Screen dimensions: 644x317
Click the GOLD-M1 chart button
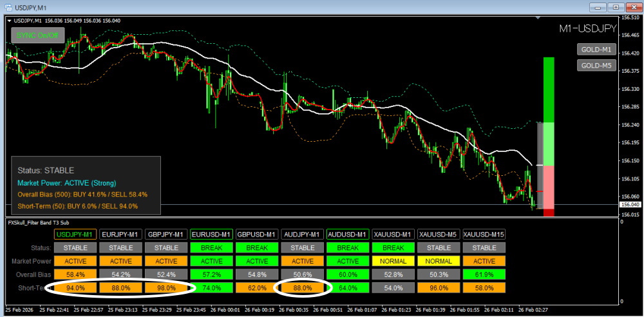click(596, 50)
